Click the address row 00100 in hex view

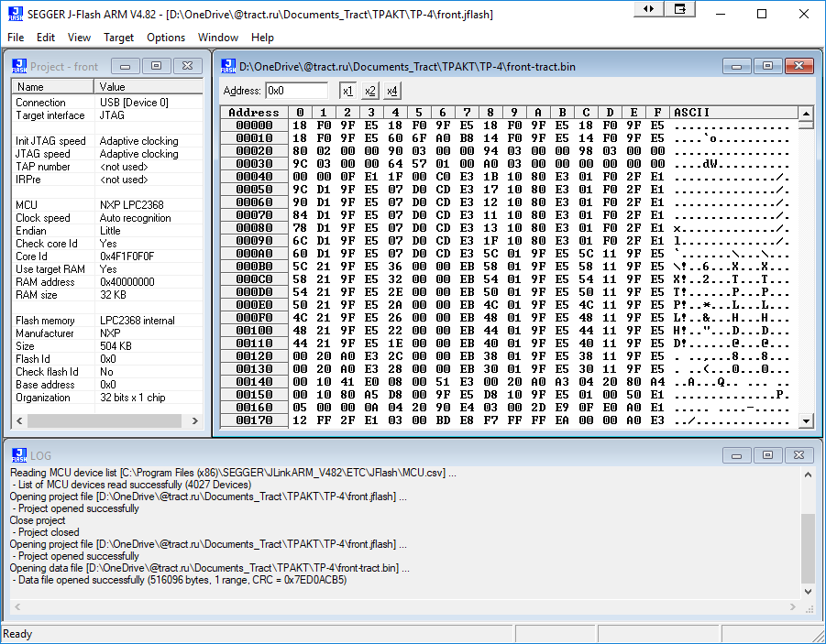click(x=254, y=331)
